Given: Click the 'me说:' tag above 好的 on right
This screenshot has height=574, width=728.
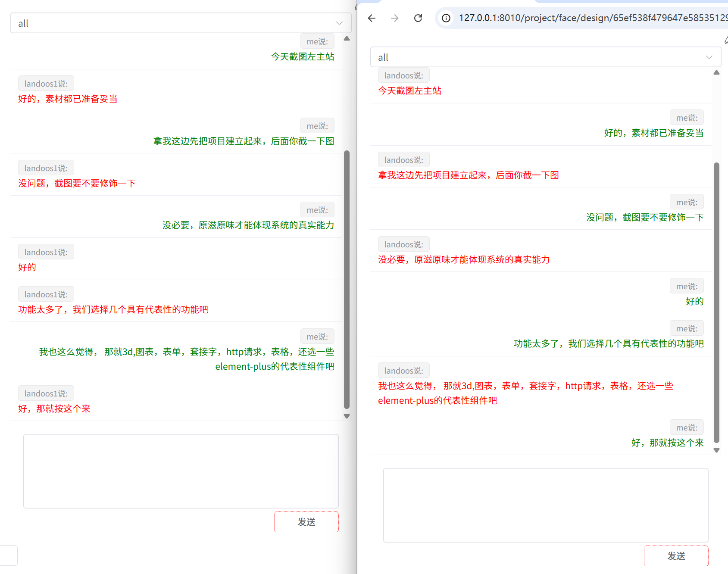Looking at the screenshot, I should pyautogui.click(x=687, y=286).
